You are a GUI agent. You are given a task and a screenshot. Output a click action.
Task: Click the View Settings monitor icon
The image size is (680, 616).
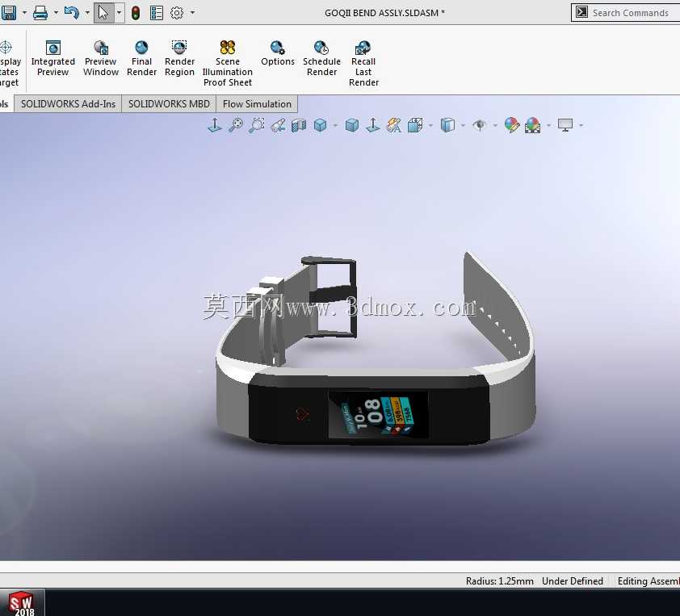click(565, 125)
